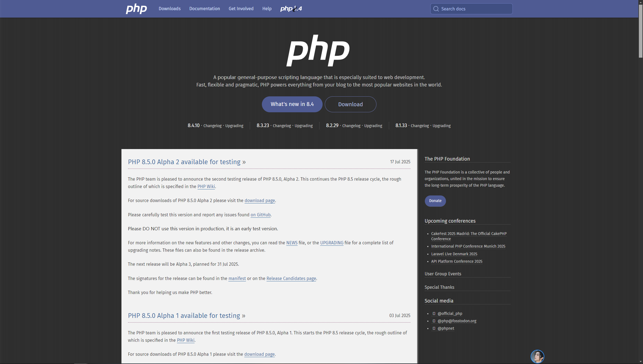Open Upgrading notes for 8.4.10

pos(234,126)
